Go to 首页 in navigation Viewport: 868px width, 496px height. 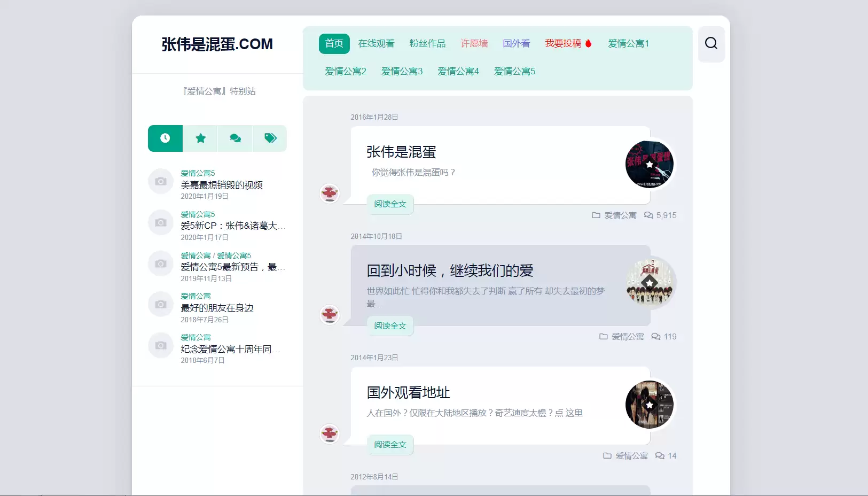click(334, 44)
